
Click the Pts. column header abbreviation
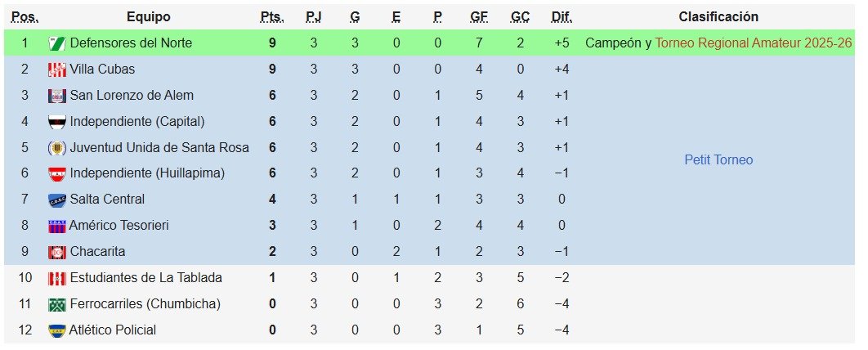click(272, 17)
